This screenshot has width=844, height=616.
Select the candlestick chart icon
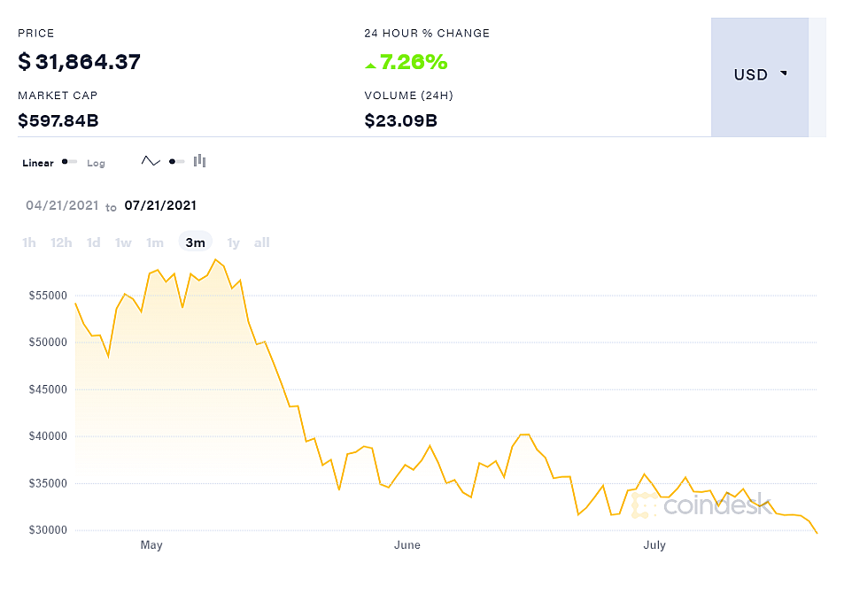click(x=200, y=161)
